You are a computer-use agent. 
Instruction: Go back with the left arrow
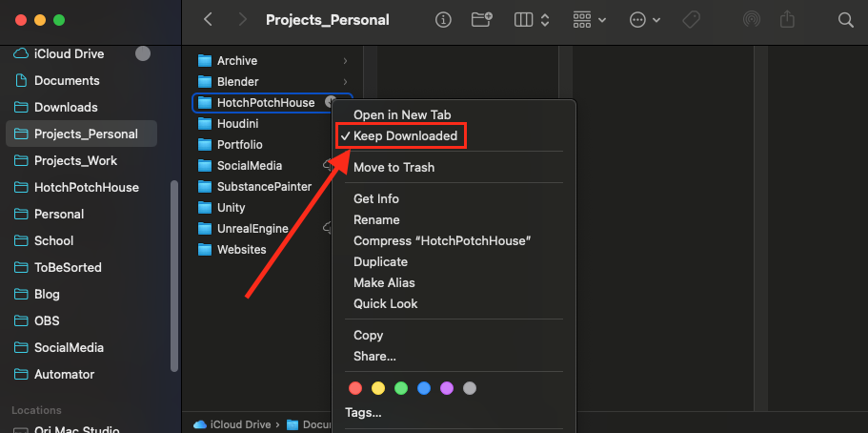(x=209, y=19)
